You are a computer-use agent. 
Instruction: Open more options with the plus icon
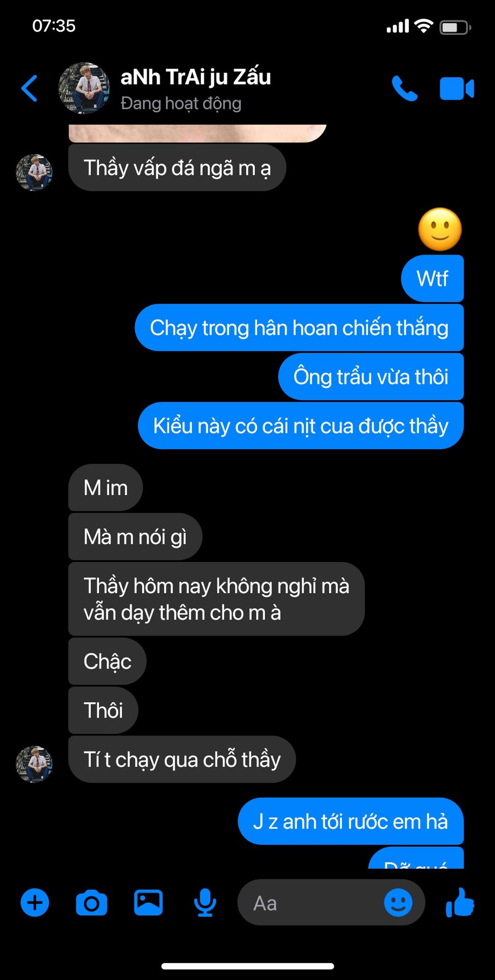35,902
